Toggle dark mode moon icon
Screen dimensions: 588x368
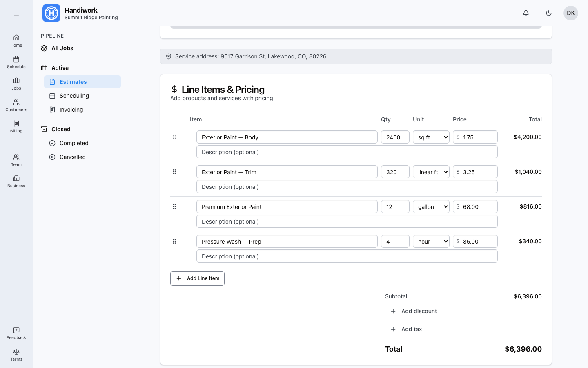(x=549, y=13)
